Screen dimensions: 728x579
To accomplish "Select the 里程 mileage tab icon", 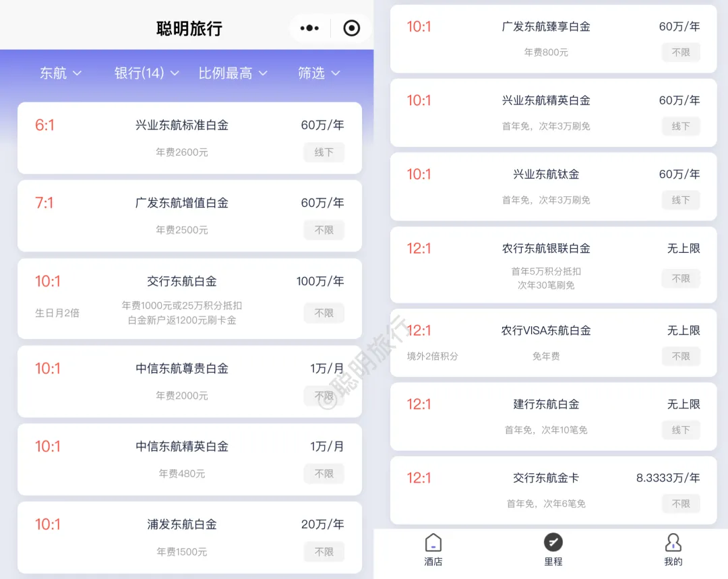I will 553,543.
